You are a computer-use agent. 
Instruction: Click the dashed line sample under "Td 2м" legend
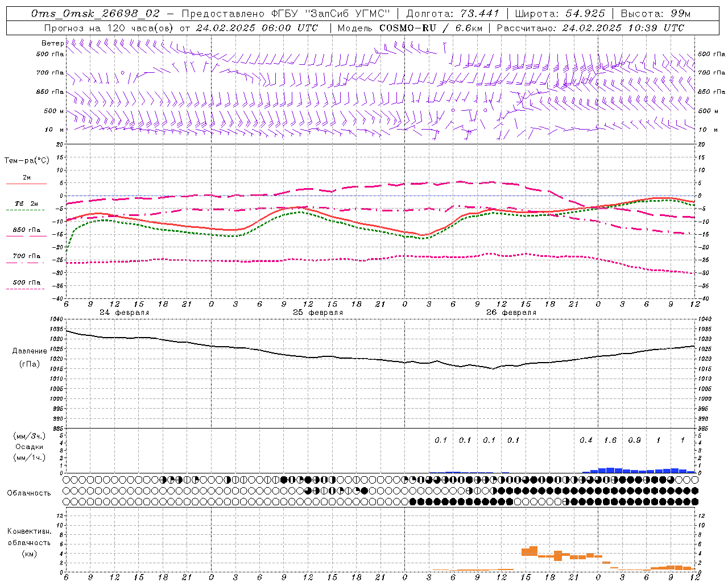pos(26,210)
